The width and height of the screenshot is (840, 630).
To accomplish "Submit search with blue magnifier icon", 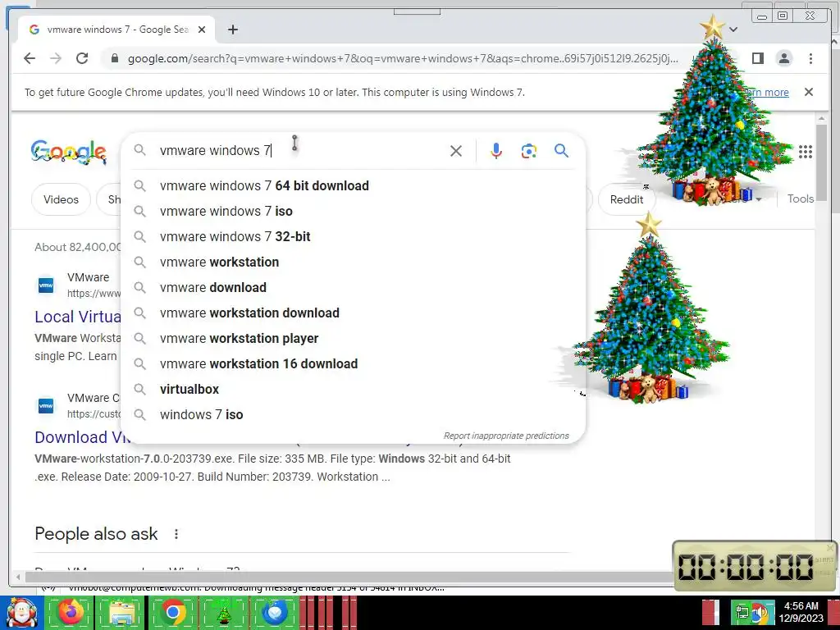I will [561, 151].
